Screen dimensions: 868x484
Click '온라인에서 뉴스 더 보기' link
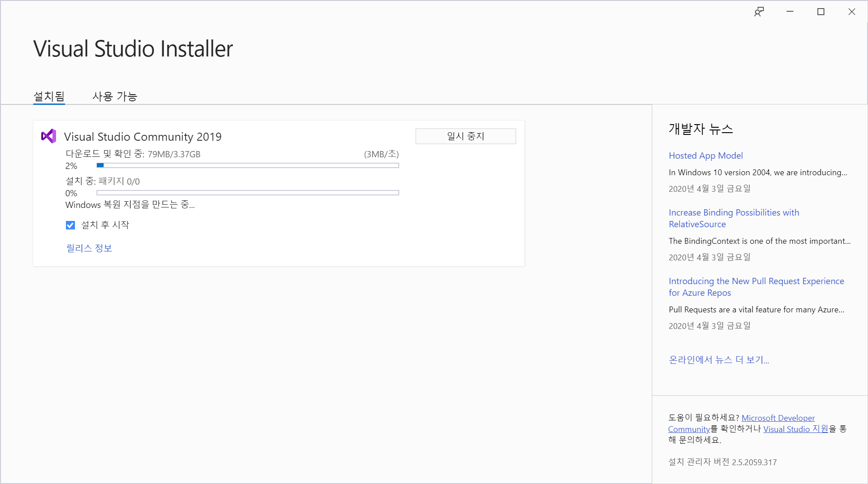[x=719, y=360]
